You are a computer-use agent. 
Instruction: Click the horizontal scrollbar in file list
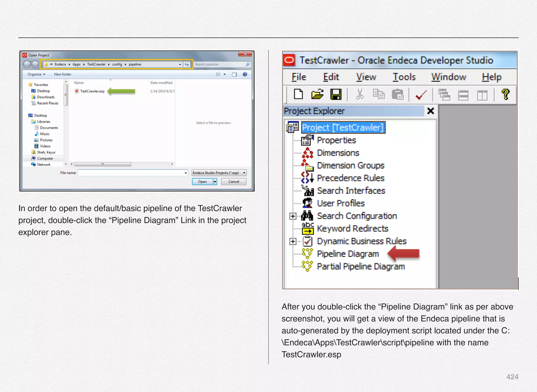pos(103,164)
